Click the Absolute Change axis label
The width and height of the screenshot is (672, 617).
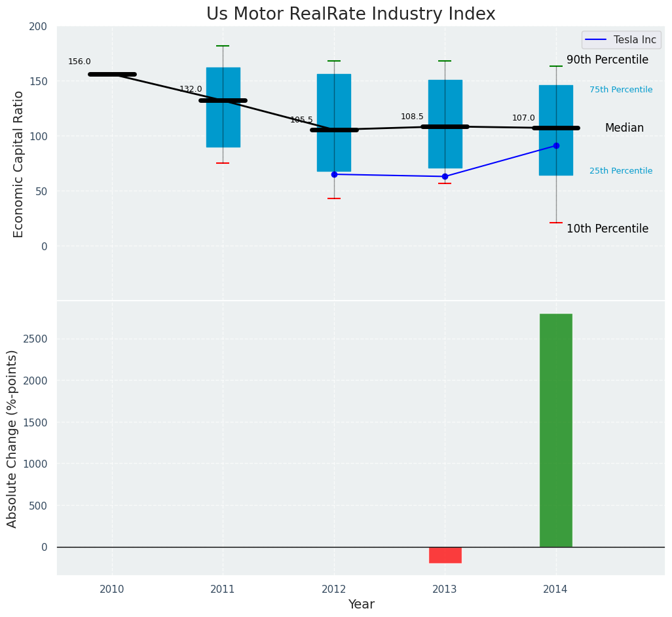coord(12,438)
